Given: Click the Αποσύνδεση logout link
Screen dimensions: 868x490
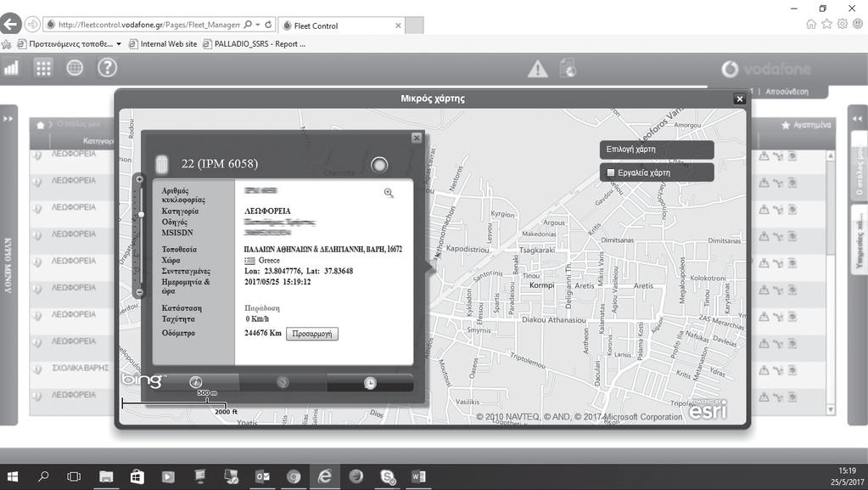Looking at the screenshot, I should [787, 92].
